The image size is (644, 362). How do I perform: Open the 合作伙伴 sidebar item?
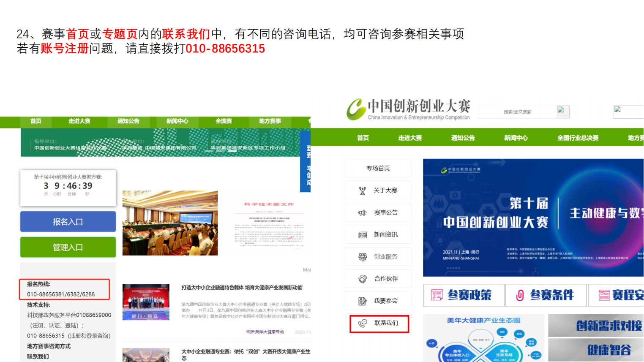tap(378, 279)
